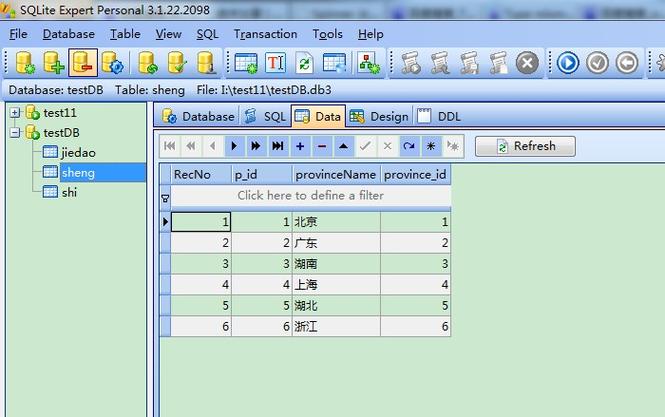
Task: Open the File menu
Action: point(18,34)
